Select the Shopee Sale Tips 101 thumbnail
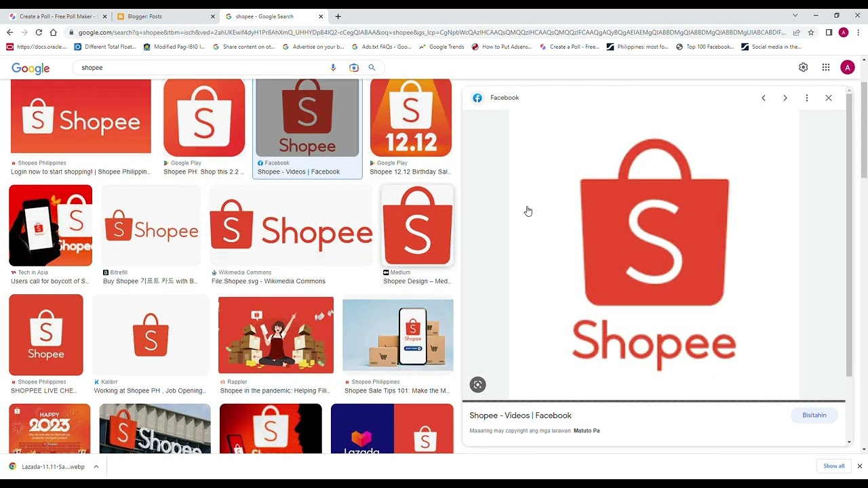This screenshot has height=488, width=868. [x=398, y=335]
